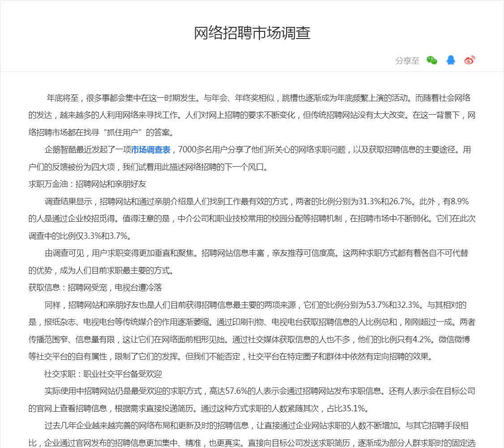Click the line 调查中的比例仅3.3%和3.7%

(80, 236)
